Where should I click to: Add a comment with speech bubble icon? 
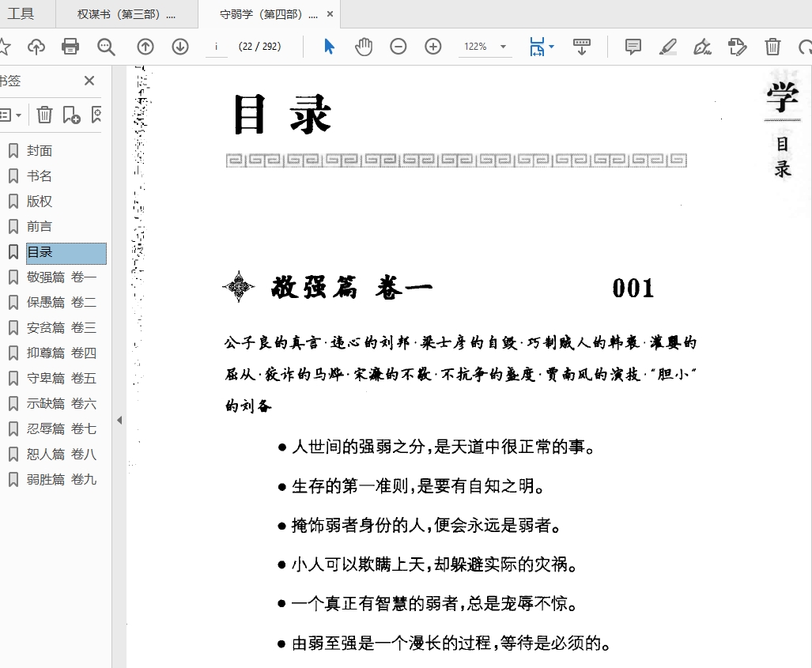[633, 47]
